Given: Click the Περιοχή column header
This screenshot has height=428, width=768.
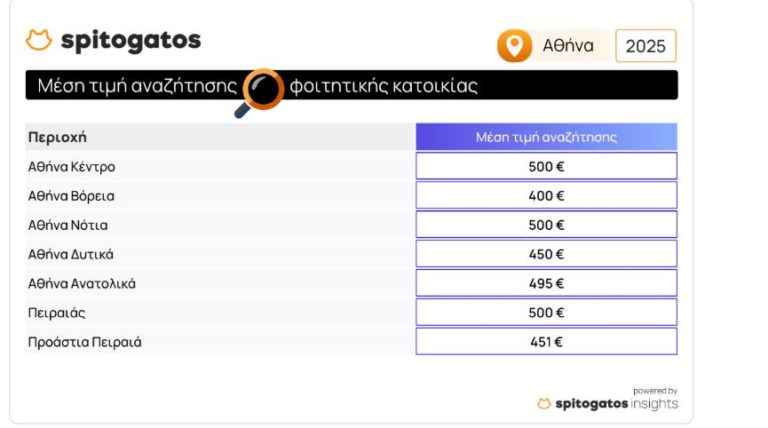Looking at the screenshot, I should pos(58,137).
